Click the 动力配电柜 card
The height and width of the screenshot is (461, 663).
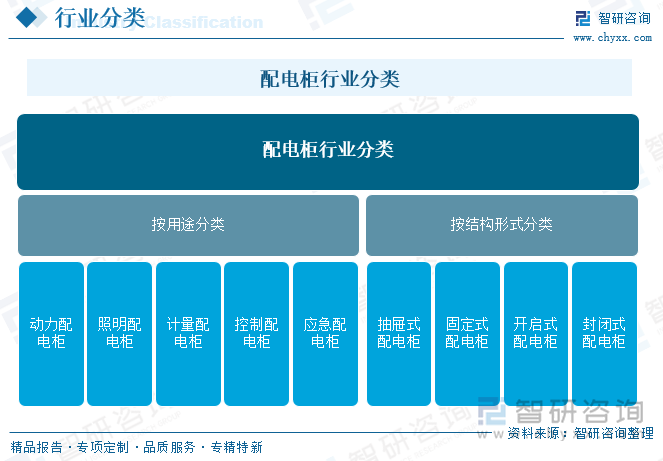tap(51, 334)
